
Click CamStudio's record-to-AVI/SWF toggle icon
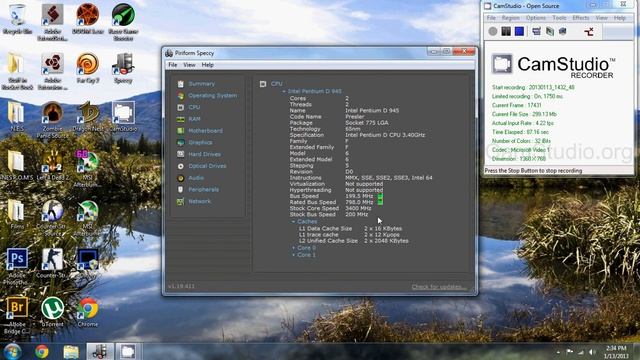point(550,31)
